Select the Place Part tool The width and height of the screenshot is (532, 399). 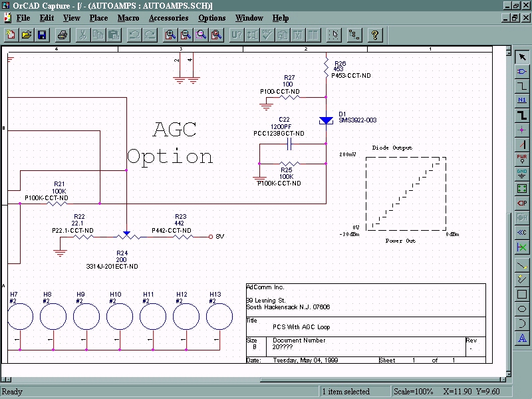(x=522, y=70)
